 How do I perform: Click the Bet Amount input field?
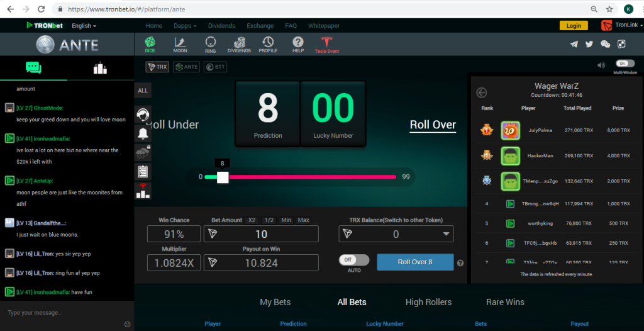tap(261, 234)
